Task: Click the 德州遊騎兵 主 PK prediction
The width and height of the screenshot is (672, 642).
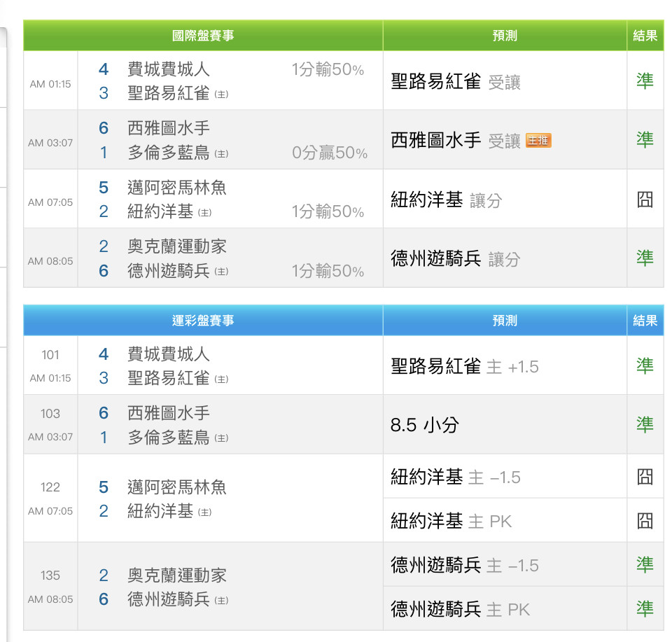Action: tap(461, 609)
